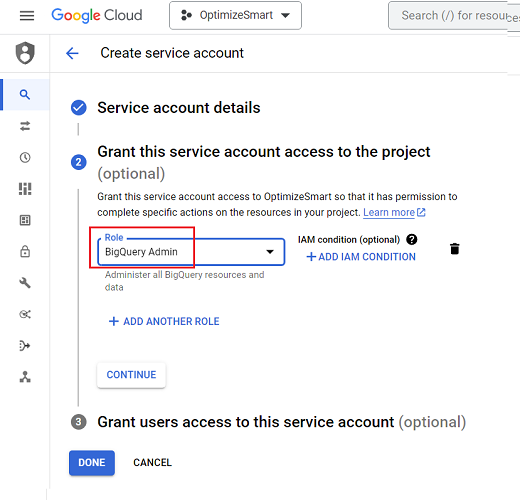This screenshot has width=520, height=500.
Task: Click the CONTINUE button
Action: [131, 375]
